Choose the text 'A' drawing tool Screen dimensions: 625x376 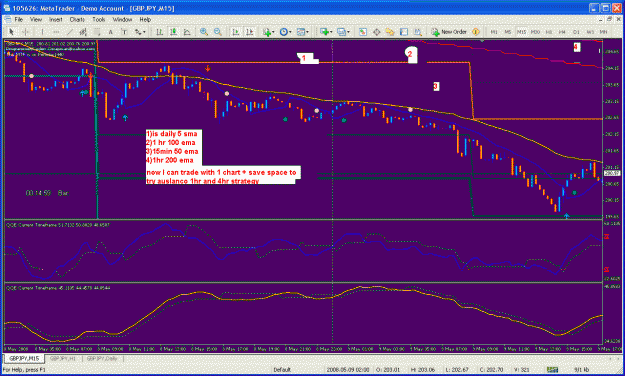coord(110,32)
